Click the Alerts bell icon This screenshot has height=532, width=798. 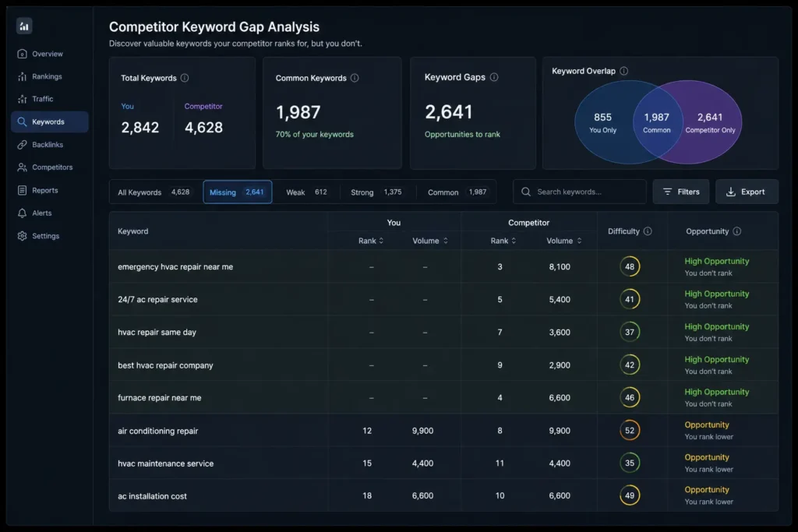coord(22,213)
